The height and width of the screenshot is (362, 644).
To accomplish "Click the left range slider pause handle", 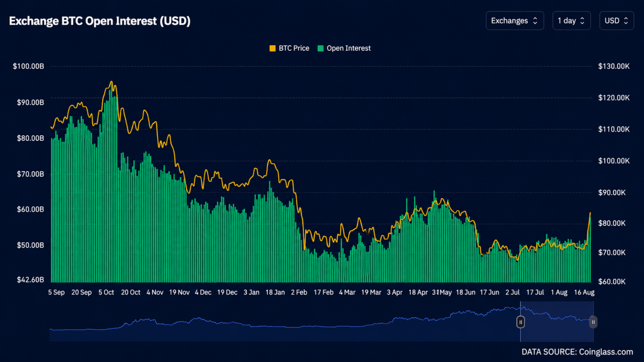I will click(x=521, y=322).
